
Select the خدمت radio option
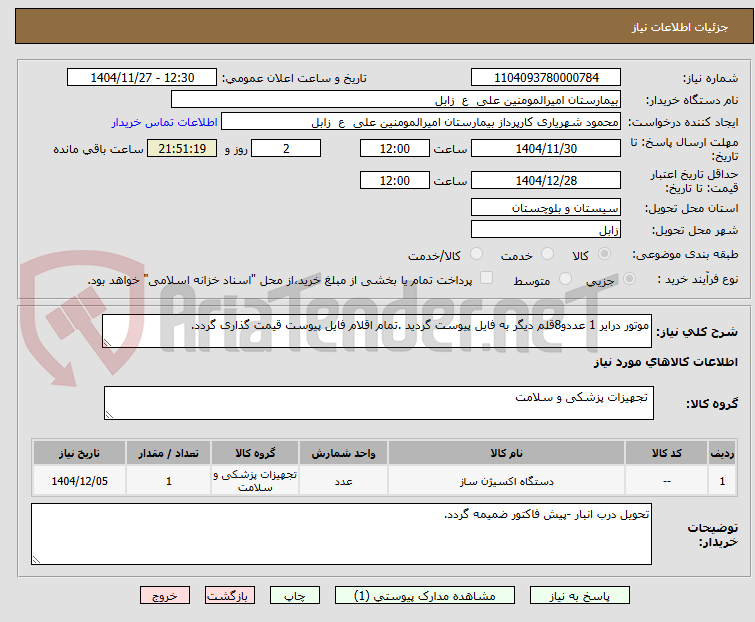tap(547, 254)
